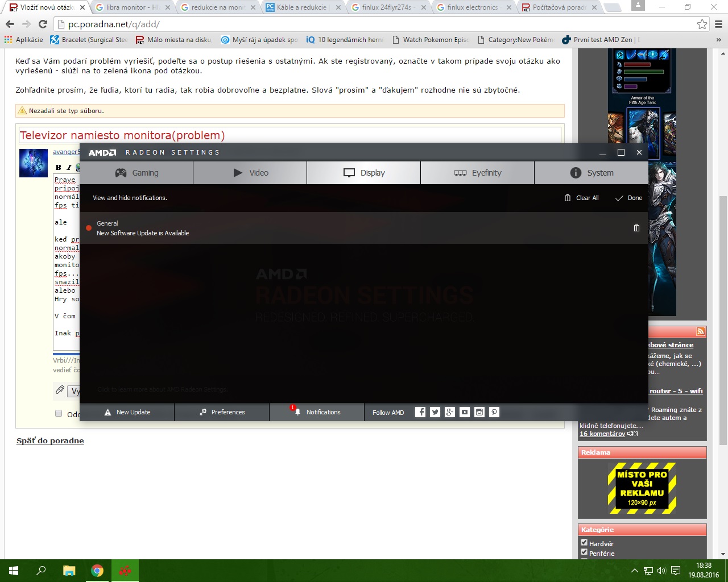Close the 'Káble a redukcie' tab
The height and width of the screenshot is (582, 728).
click(x=338, y=7)
